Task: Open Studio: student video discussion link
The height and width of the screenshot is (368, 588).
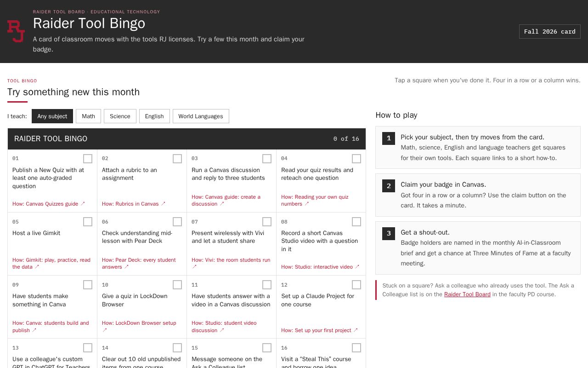Action: tap(224, 327)
